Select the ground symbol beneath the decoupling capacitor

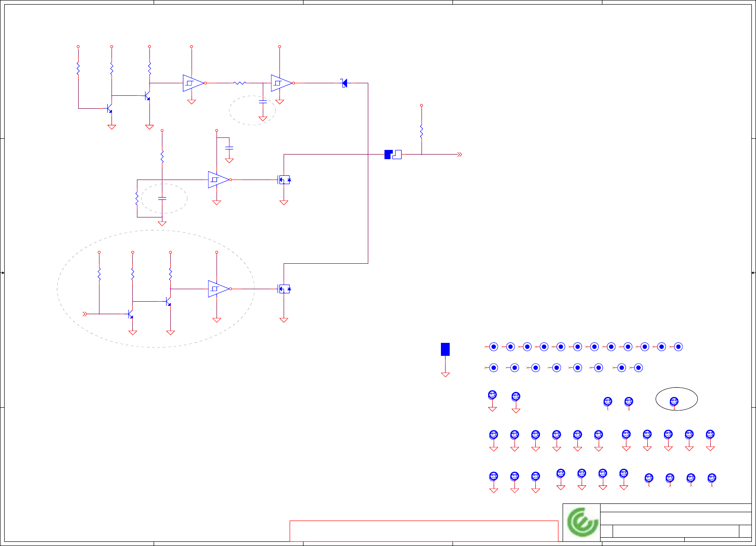coord(229,161)
